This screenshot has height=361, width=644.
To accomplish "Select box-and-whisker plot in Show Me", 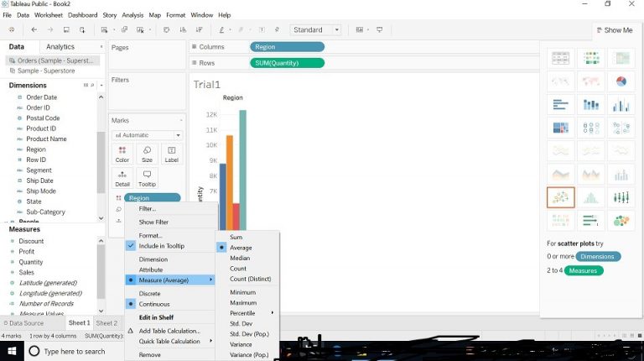I will point(621,197).
